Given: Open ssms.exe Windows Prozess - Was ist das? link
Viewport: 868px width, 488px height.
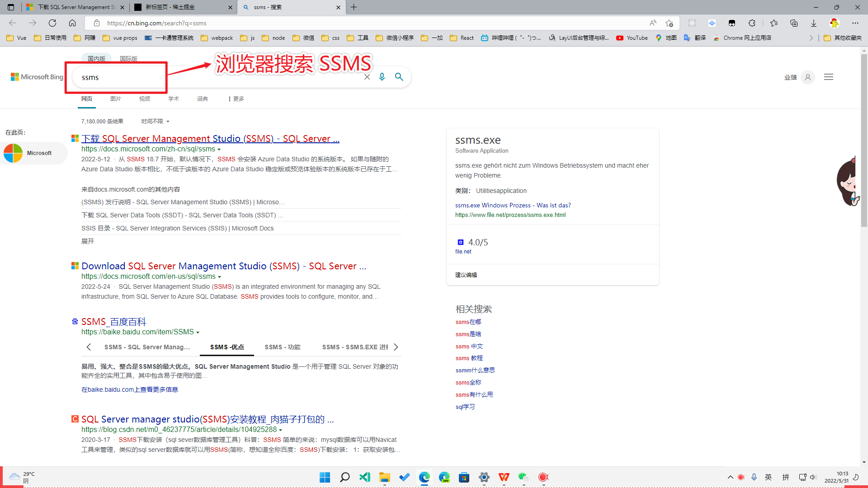Looking at the screenshot, I should (x=513, y=205).
